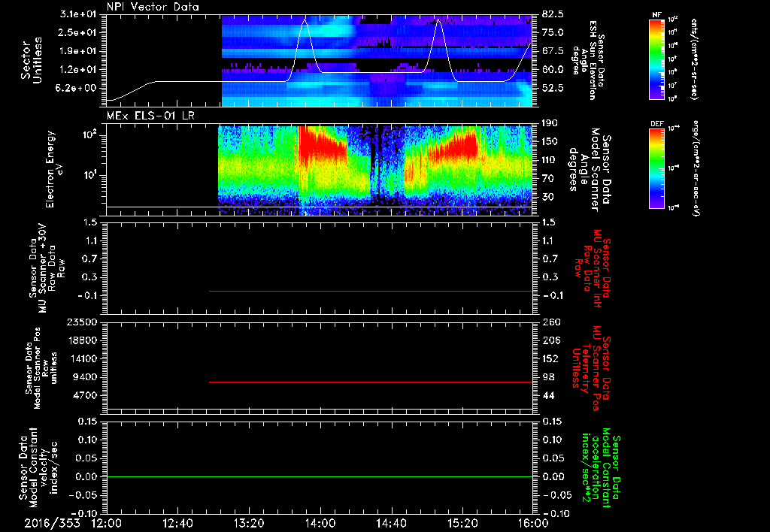Click the NF label above the color bar
The height and width of the screenshot is (532, 770).
click(x=656, y=15)
